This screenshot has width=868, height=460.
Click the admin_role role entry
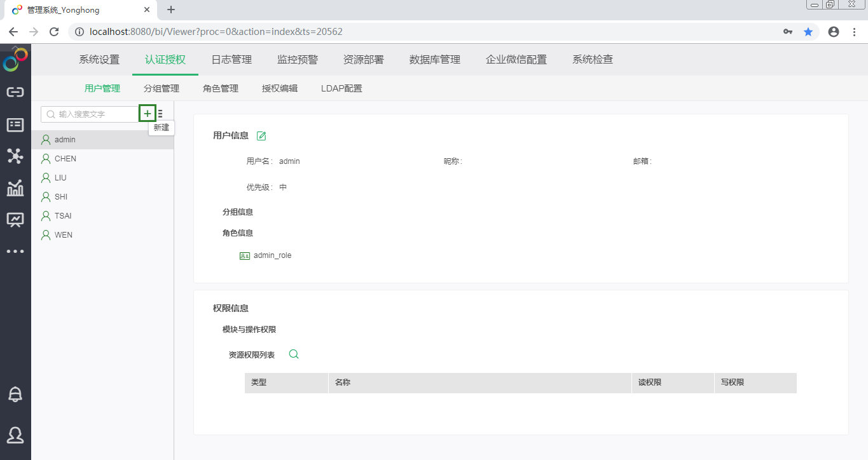point(272,255)
